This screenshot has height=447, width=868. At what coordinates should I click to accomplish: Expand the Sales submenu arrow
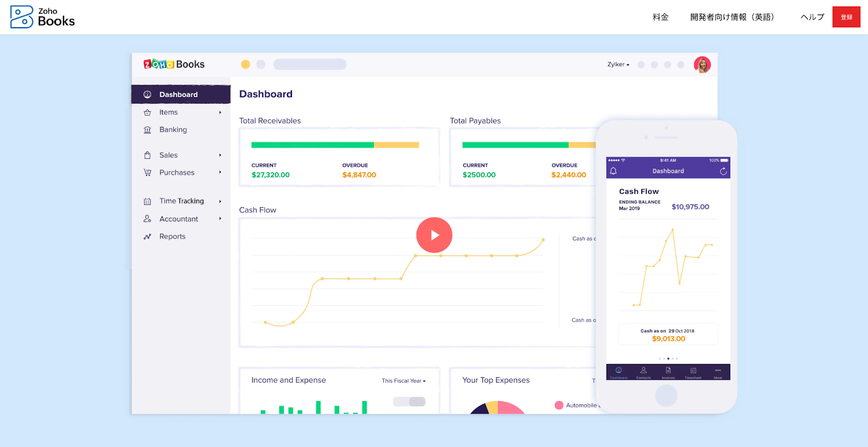(x=220, y=155)
